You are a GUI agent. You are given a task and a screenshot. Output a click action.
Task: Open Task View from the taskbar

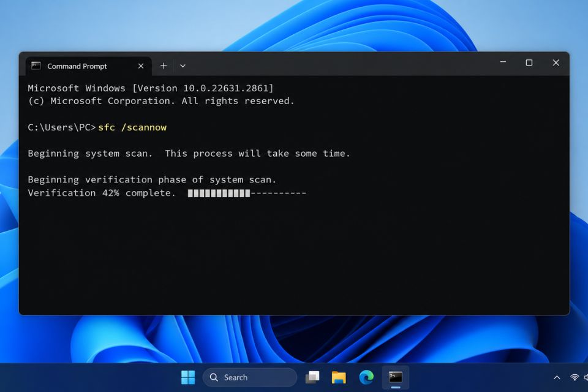312,377
